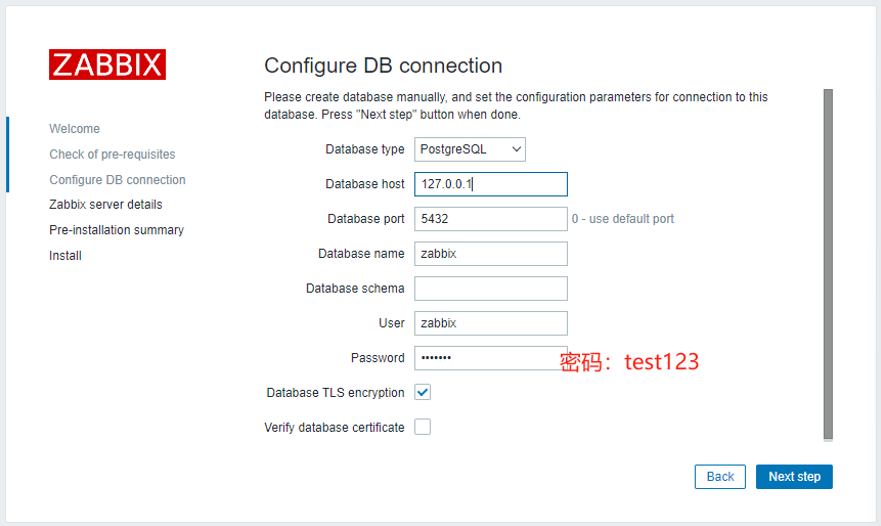Select the Install step in sidebar

point(65,256)
